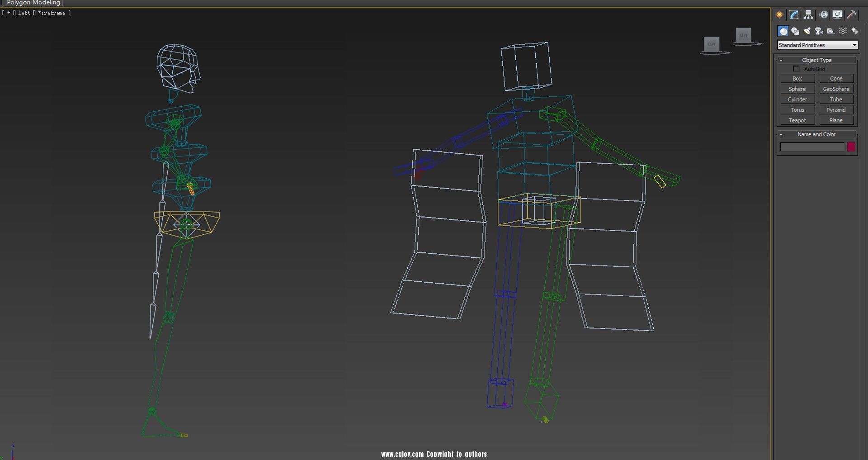Select the Space Warps wave icon
The width and height of the screenshot is (868, 460).
[x=843, y=31]
